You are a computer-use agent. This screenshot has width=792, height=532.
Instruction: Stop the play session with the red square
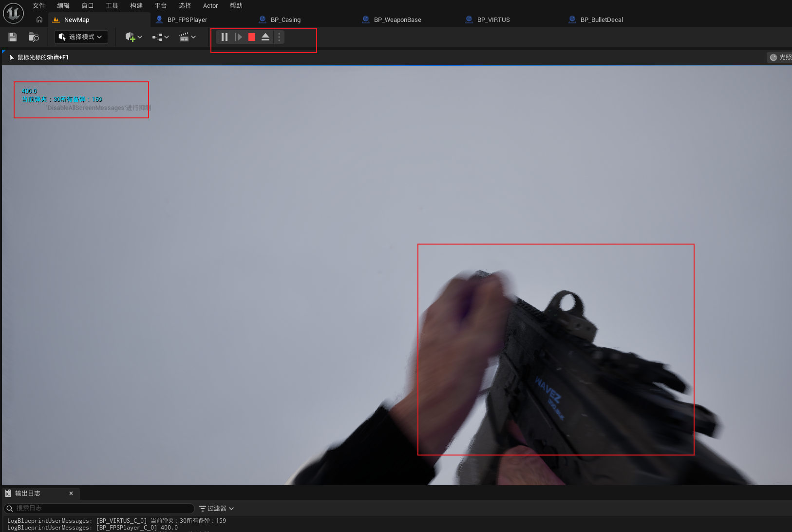(252, 37)
